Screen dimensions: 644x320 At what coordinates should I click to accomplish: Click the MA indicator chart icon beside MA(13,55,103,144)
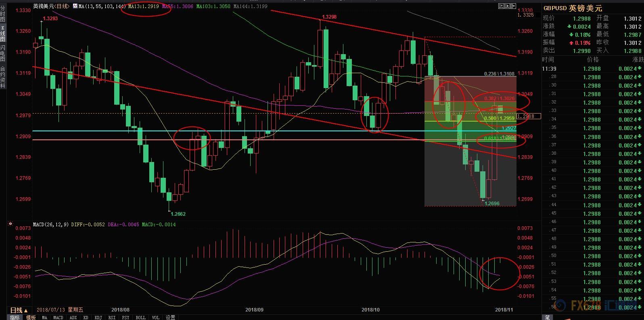click(x=75, y=6)
